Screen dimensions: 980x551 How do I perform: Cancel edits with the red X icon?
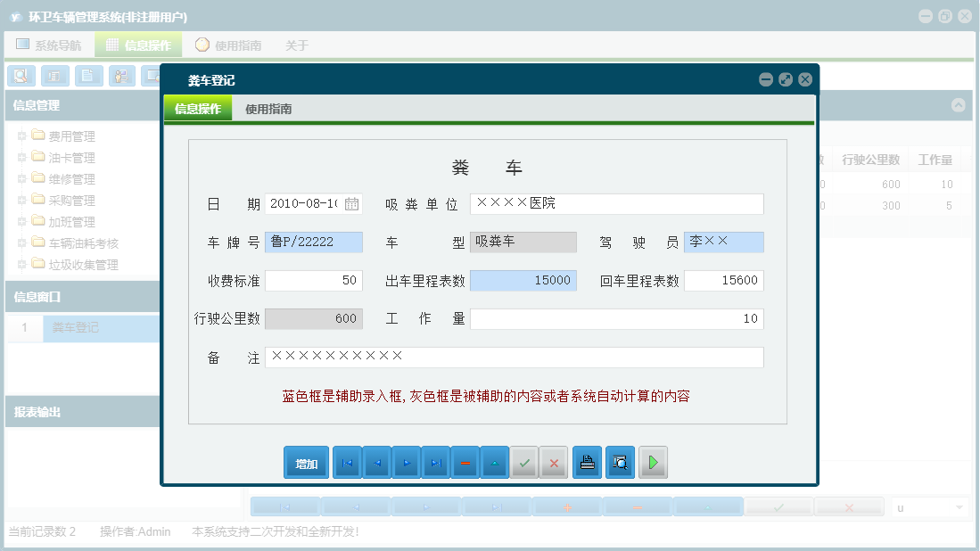tap(554, 462)
